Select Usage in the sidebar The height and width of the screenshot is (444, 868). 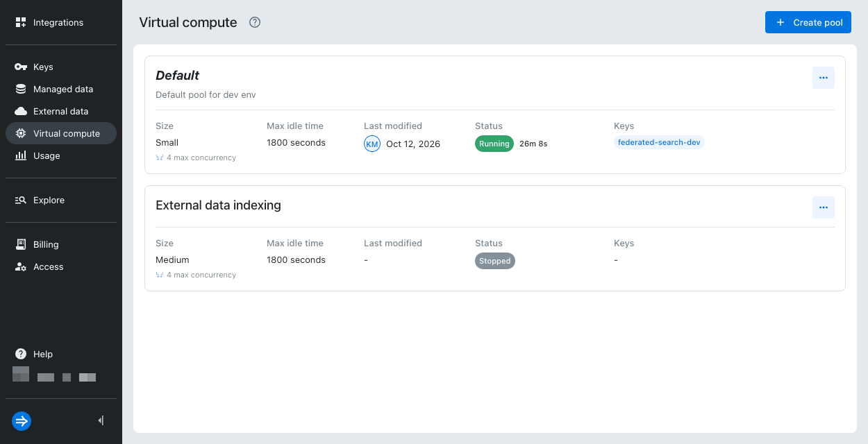tap(61, 155)
